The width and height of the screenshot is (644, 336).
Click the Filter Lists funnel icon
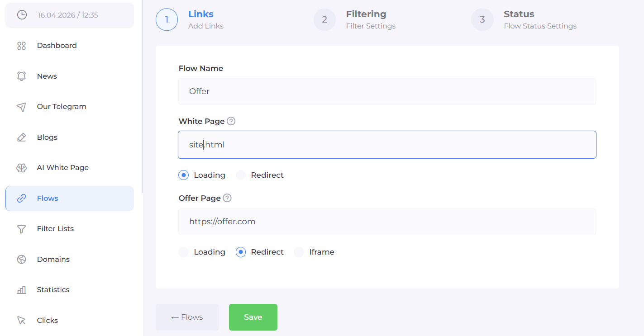tap(21, 229)
